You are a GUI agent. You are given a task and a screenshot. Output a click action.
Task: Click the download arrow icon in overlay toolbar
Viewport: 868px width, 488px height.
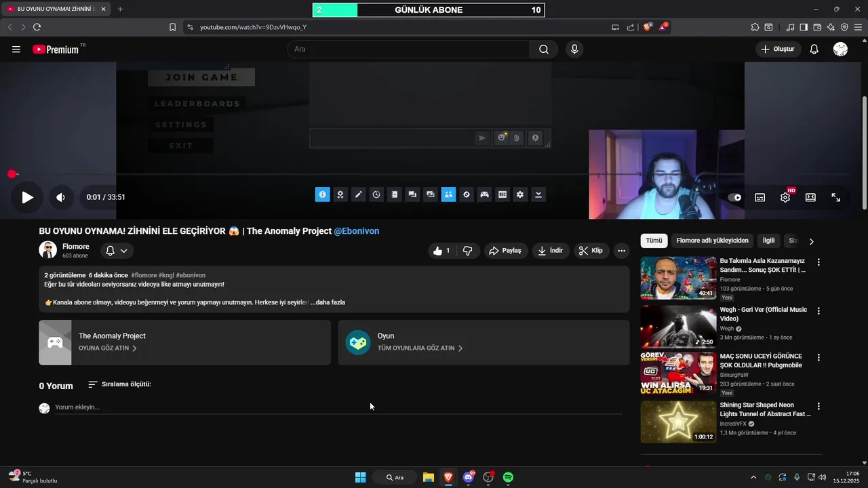[x=538, y=195]
